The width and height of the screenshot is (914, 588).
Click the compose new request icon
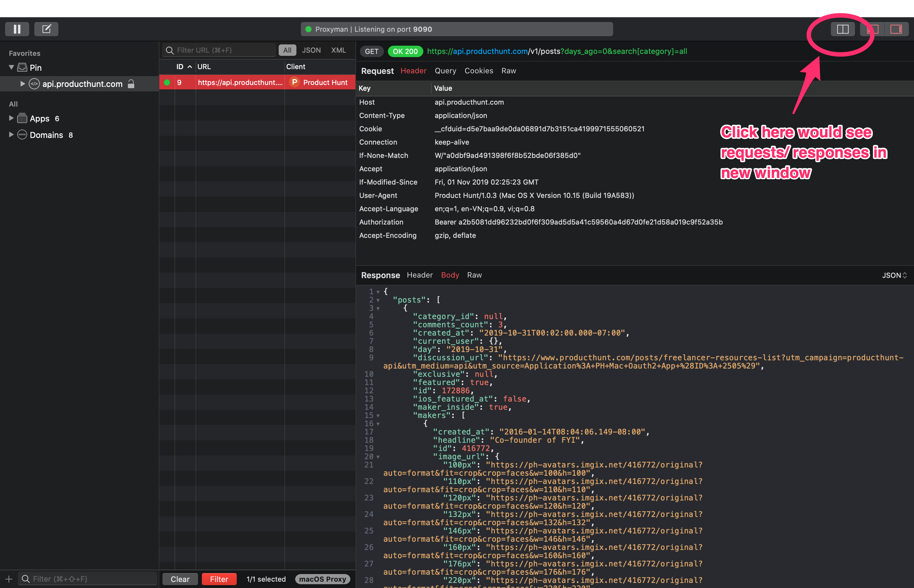click(x=46, y=29)
